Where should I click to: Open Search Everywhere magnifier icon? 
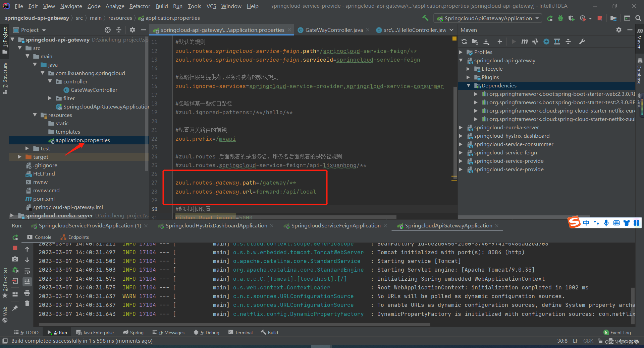point(638,18)
